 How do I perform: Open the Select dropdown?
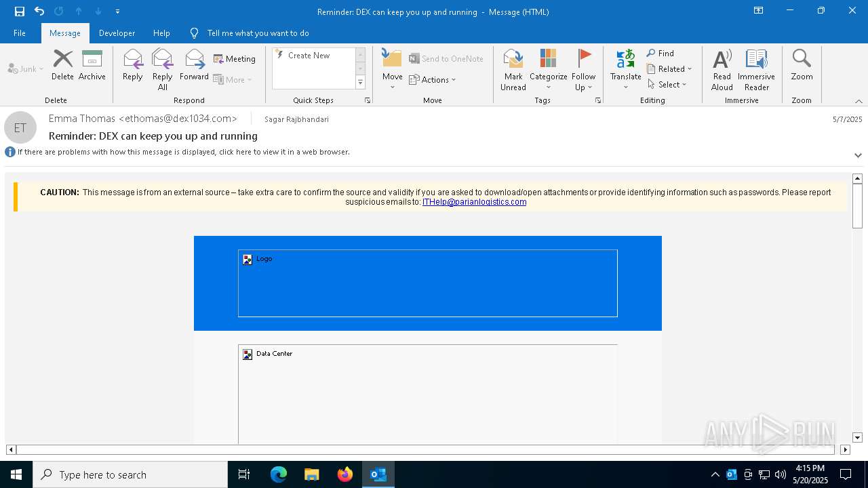point(667,84)
